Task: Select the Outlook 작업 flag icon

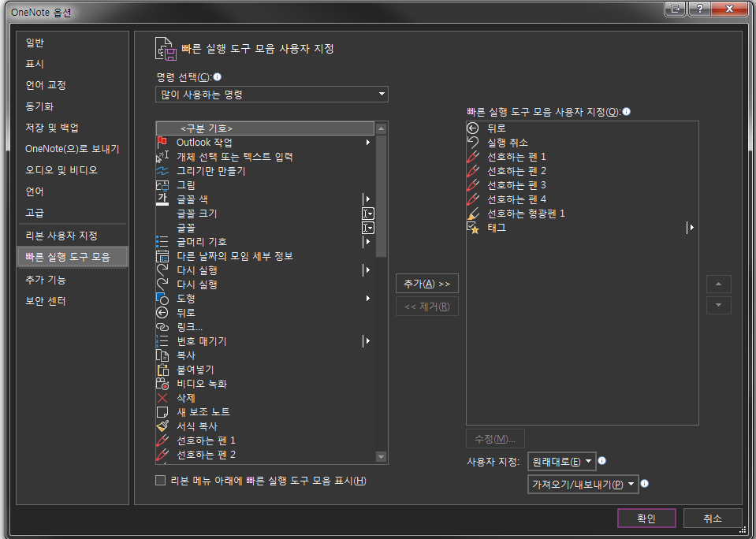Action: pos(162,142)
